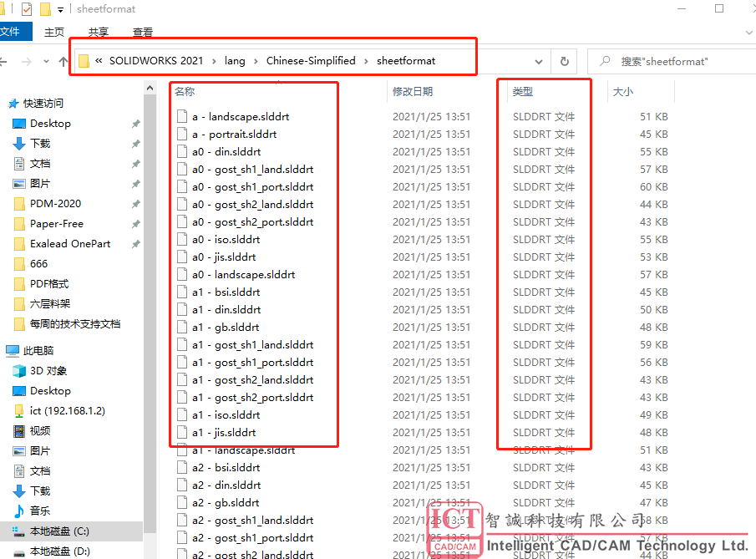The height and width of the screenshot is (559, 756).
Task: Click the file icon of a0 - gost_sh1_land.slddrt
Action: (x=182, y=169)
